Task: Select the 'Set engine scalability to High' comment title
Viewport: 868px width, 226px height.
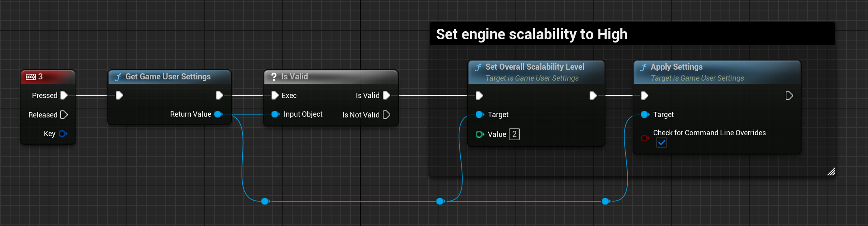Action: coord(532,34)
